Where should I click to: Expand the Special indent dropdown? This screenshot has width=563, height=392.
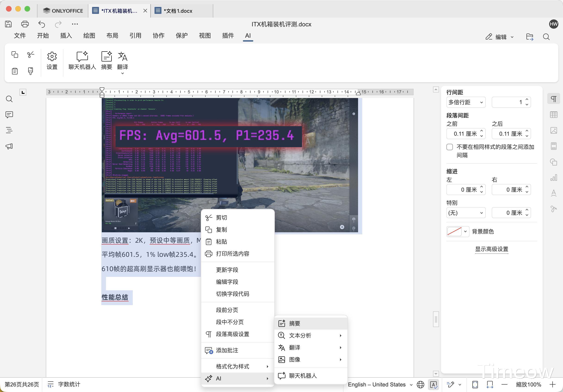coord(465,213)
